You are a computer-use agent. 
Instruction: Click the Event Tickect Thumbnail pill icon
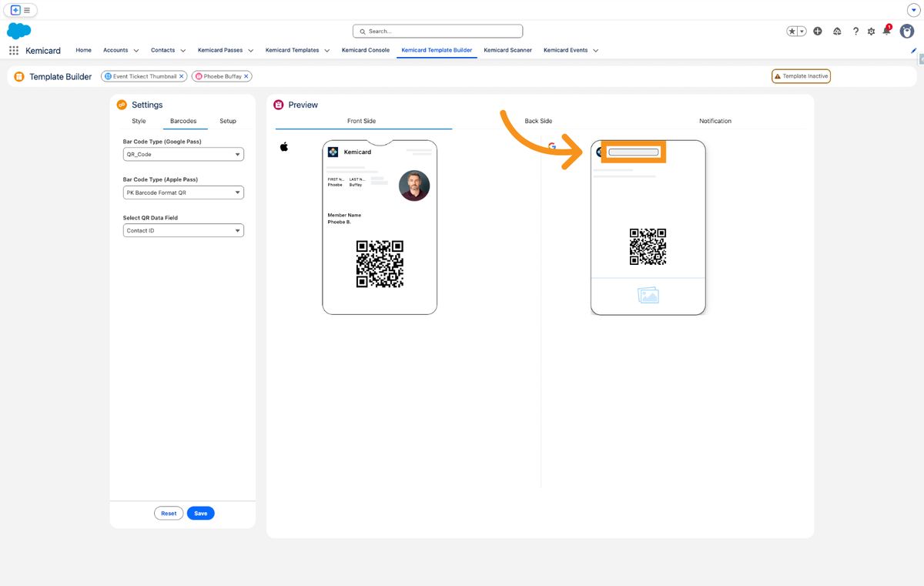108,76
